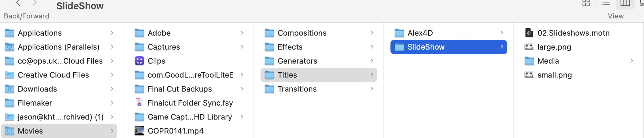Viewport: 644px width, 138px height.
Task: Open the Final Cut Backups folder
Action: [179, 89]
